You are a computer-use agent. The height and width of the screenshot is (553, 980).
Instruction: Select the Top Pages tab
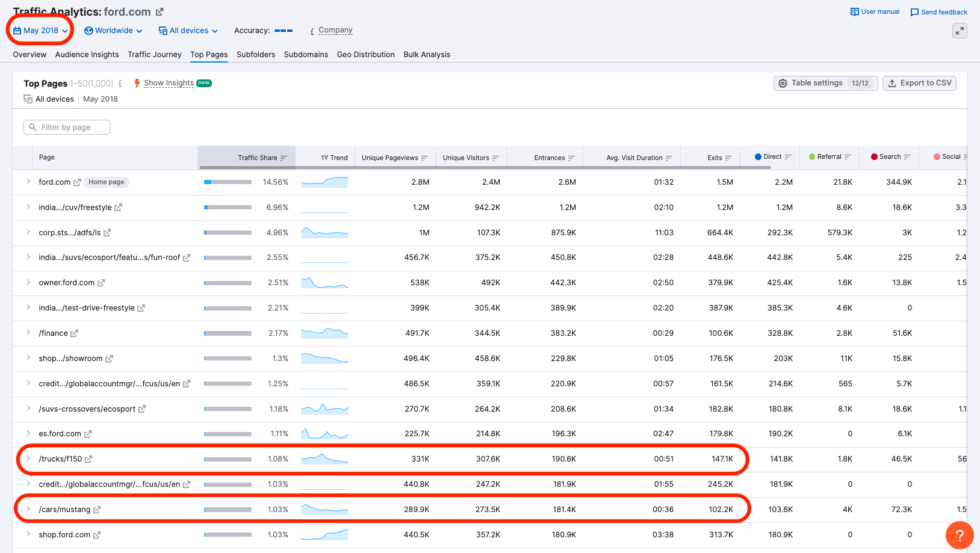[x=209, y=55]
